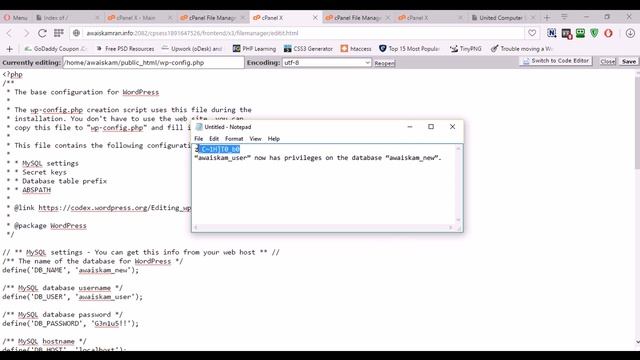Open the green shield extension
The height and width of the screenshot is (360, 640).
[x=594, y=33]
